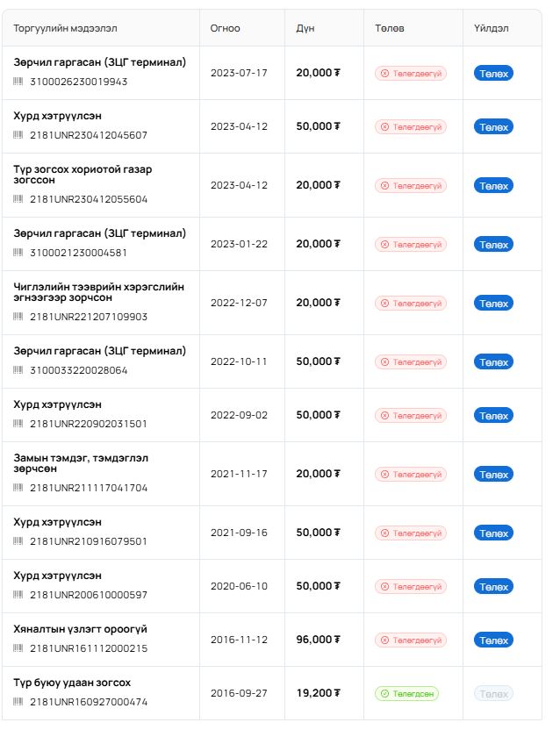Viewport: 560px width, 744px height.
Task: Click the unpaid status badge for 2022-10-11 fine
Action: [411, 362]
